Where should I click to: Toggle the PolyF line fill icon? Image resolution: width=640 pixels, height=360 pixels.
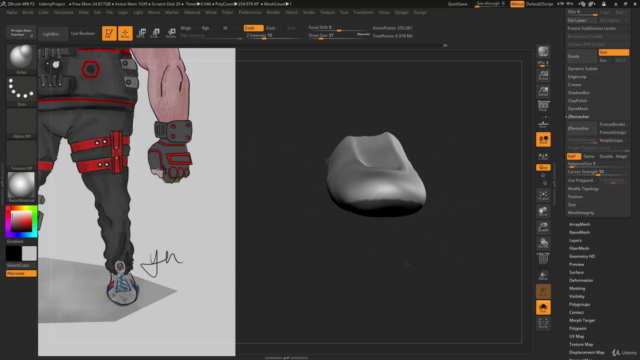coord(543,259)
